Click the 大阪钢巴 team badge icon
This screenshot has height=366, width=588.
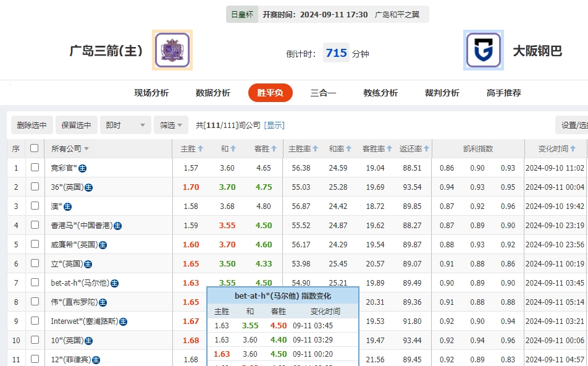pos(483,50)
